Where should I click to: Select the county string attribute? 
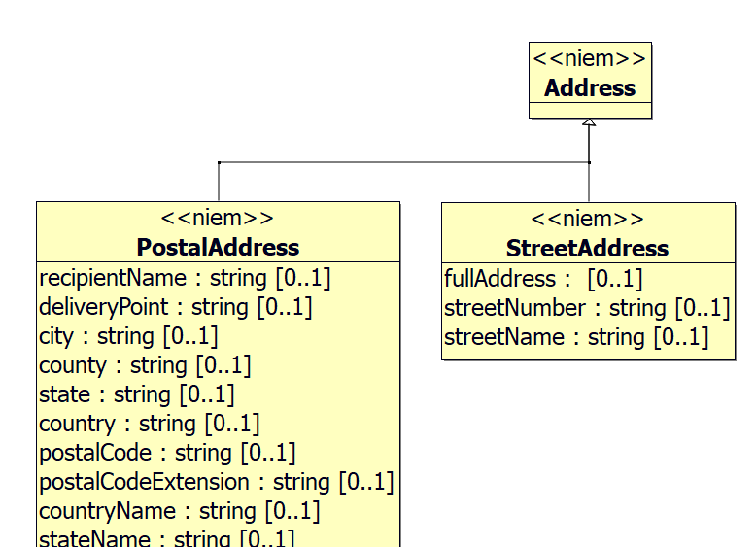pyautogui.click(x=145, y=366)
